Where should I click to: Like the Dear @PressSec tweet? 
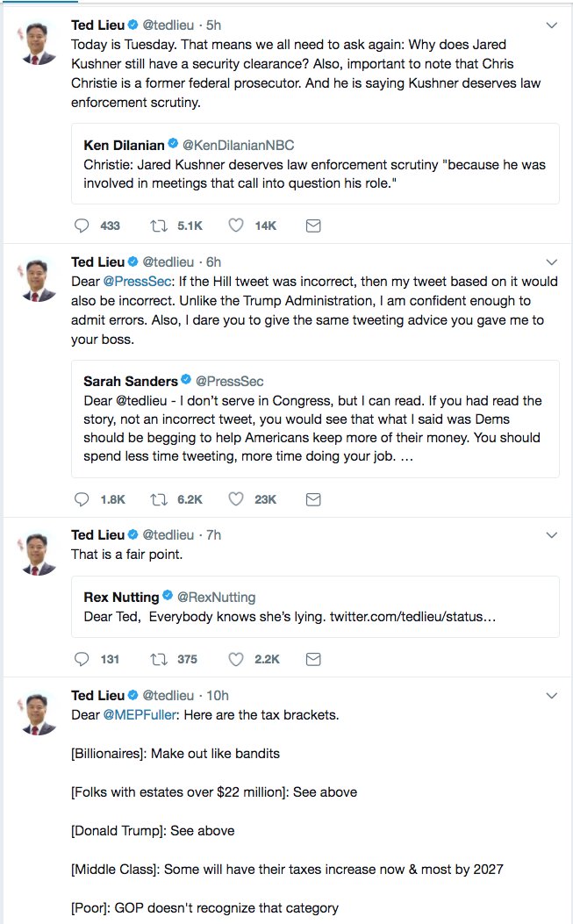coord(236,499)
